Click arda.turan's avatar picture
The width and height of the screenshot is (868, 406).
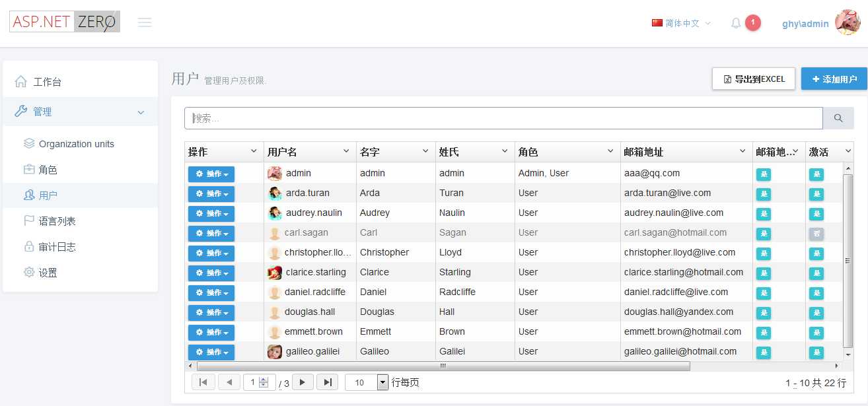pos(275,193)
